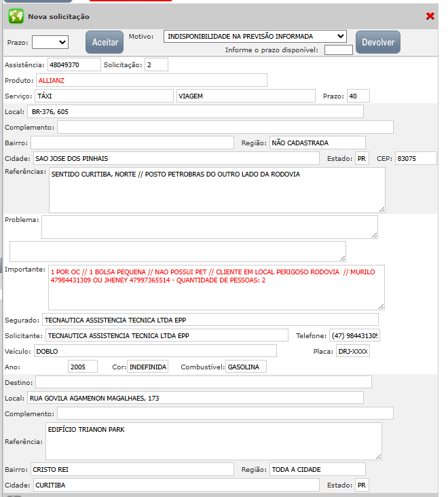This screenshot has width=448, height=497.
Task: Click Cidade field SAO JOSE DOS PINHAIS
Action: (176, 158)
